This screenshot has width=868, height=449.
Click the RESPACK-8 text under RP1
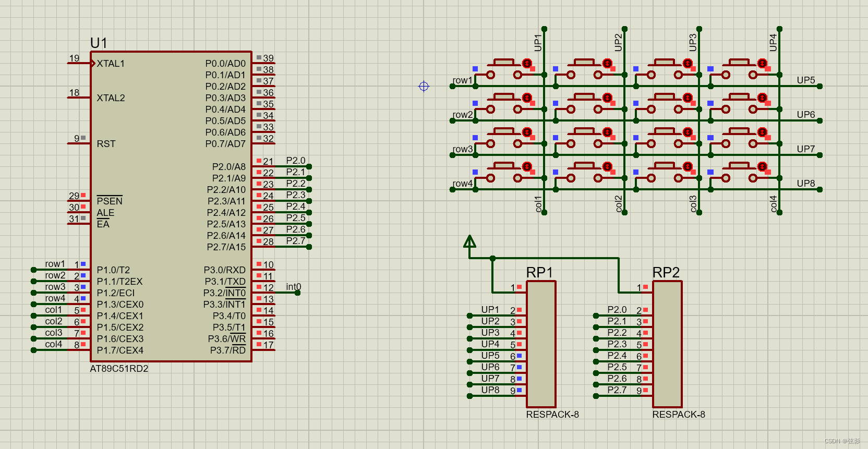[x=552, y=414]
